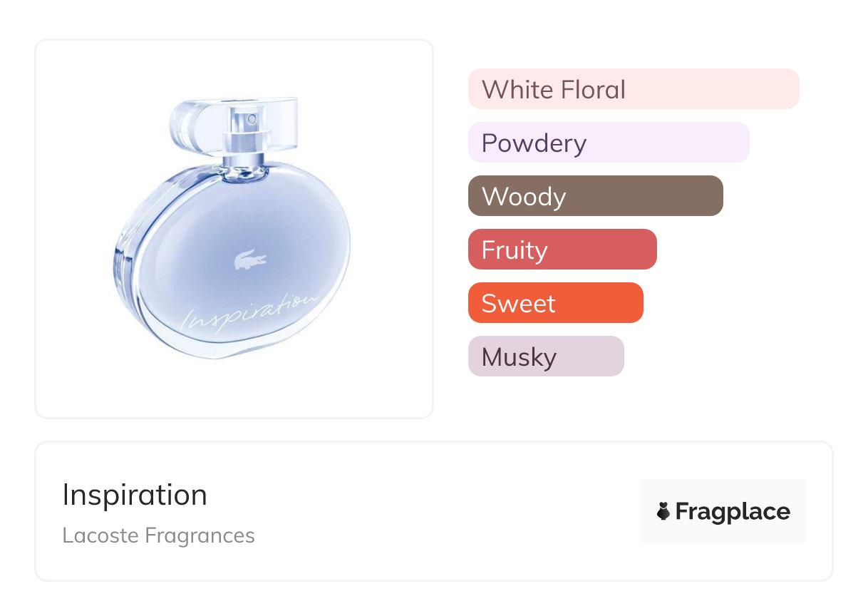Click the "Musky" text label
868x616 pixels.
(x=519, y=357)
